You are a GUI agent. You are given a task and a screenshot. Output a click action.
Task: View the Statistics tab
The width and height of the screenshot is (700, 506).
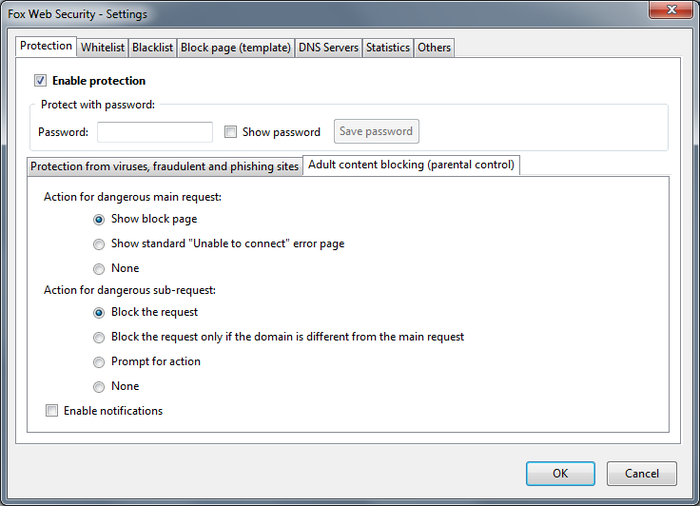tap(388, 47)
